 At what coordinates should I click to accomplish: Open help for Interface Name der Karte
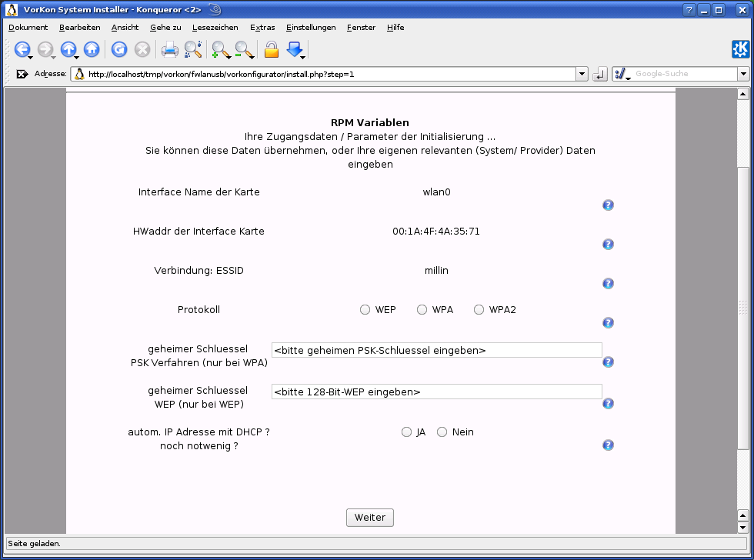tap(608, 205)
